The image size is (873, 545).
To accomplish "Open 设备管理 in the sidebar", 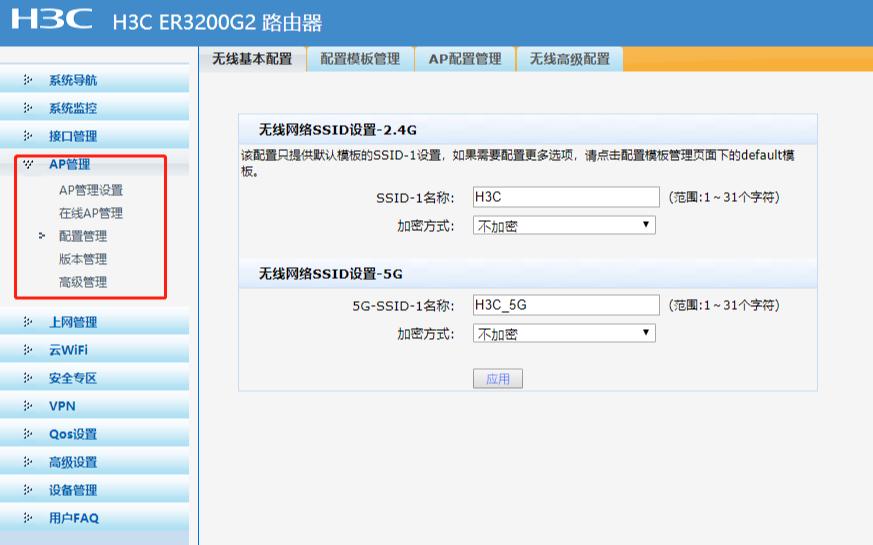I will coord(73,490).
